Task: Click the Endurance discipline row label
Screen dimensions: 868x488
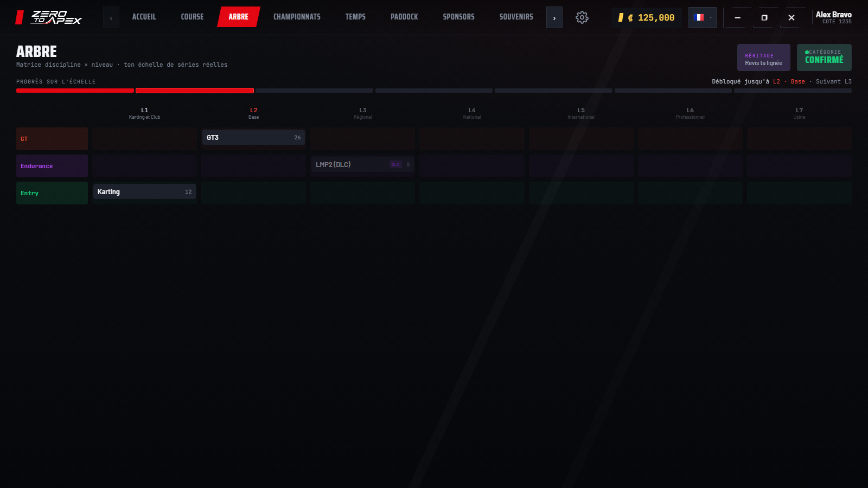Action: point(52,166)
